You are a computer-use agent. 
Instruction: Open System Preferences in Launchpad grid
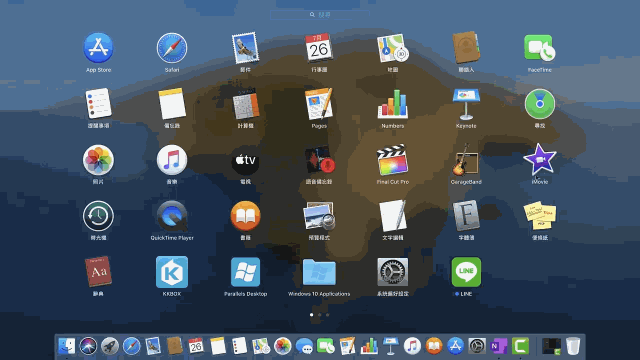393,271
